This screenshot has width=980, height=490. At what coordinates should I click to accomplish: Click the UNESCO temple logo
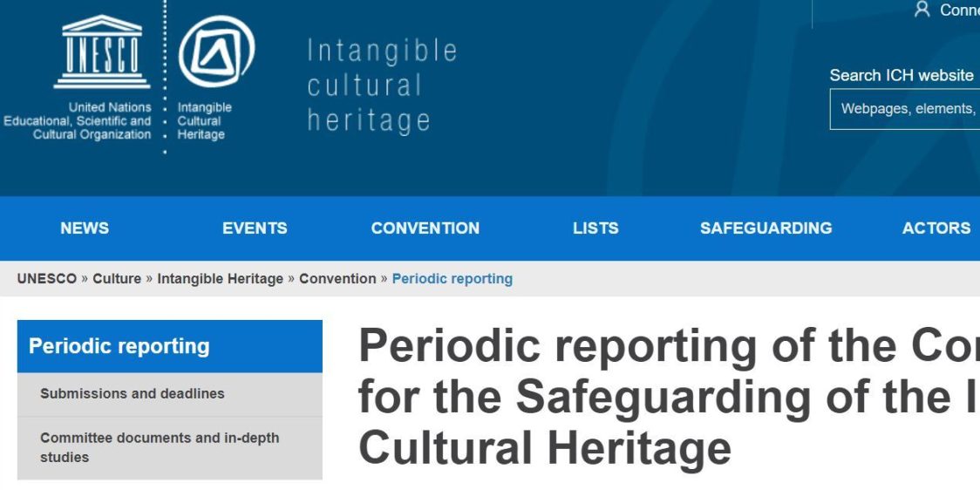pyautogui.click(x=102, y=52)
